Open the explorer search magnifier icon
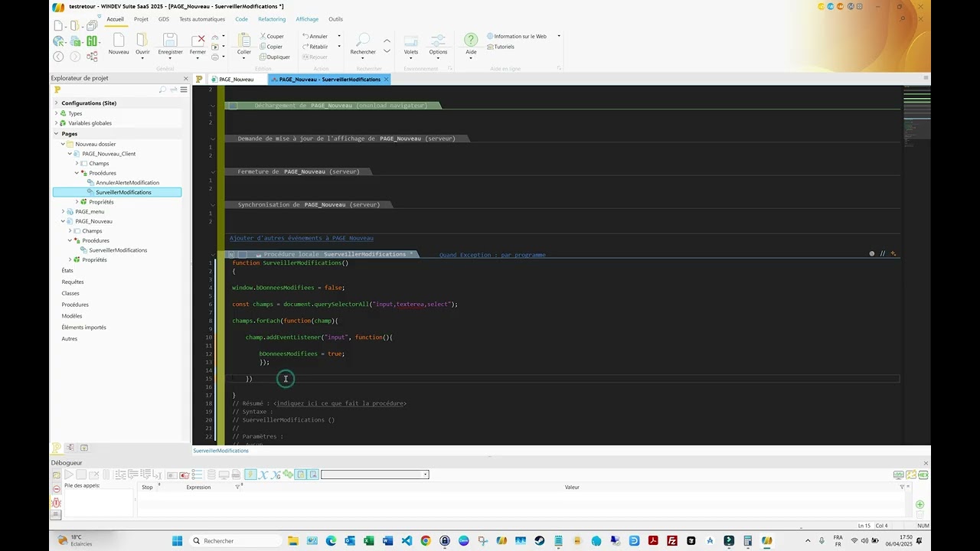This screenshot has width=980, height=551. tap(162, 90)
